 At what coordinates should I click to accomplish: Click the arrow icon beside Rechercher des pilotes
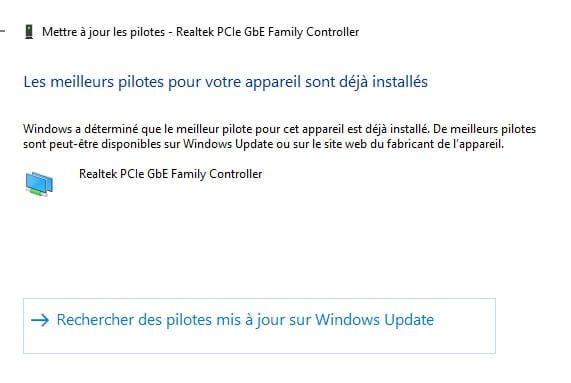tap(40, 320)
